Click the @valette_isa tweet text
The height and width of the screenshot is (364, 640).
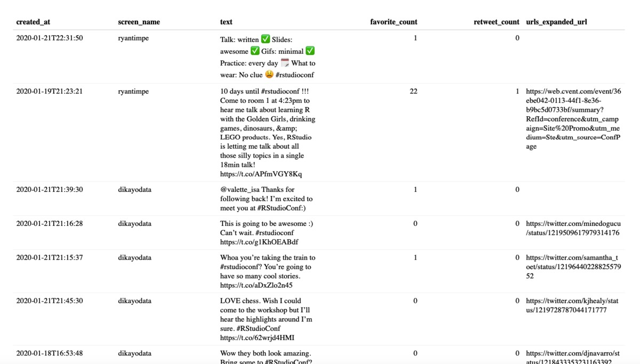[x=267, y=199]
